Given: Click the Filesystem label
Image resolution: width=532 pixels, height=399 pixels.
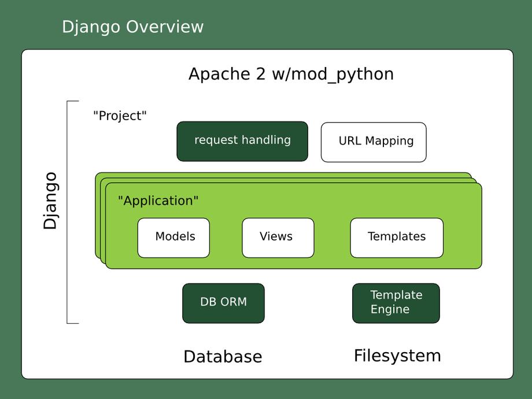Looking at the screenshot, I should coord(397,356).
